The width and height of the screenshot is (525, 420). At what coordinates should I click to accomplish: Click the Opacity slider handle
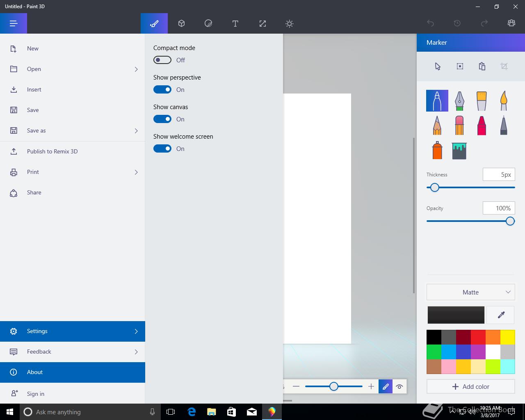pos(510,221)
